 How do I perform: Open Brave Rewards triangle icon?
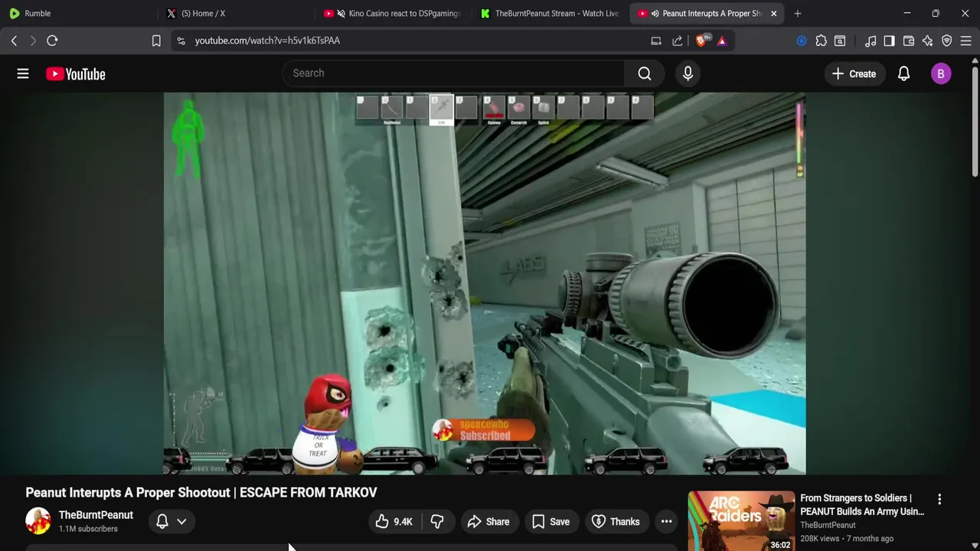[722, 41]
